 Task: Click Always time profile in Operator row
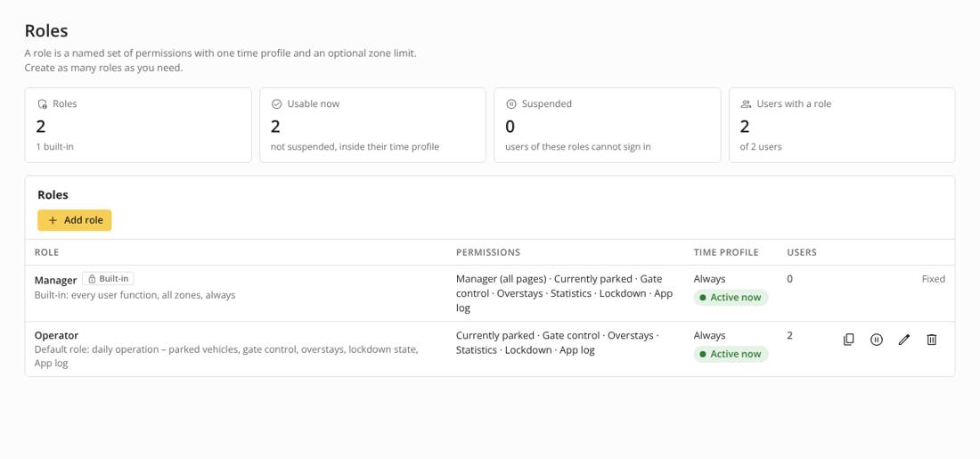[709, 335]
